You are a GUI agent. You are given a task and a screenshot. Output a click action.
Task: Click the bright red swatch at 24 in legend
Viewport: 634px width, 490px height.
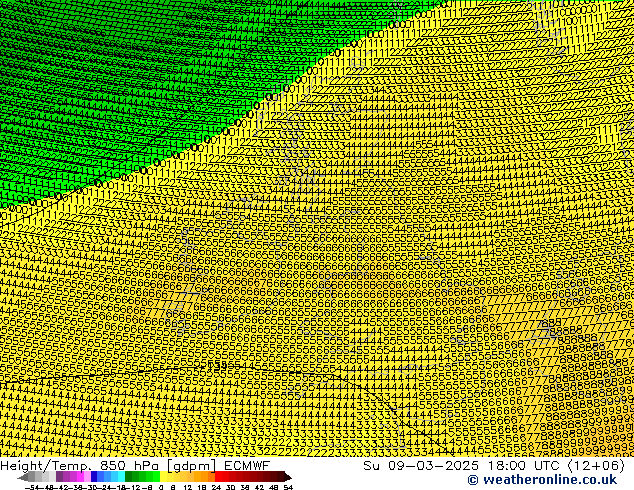point(219,476)
